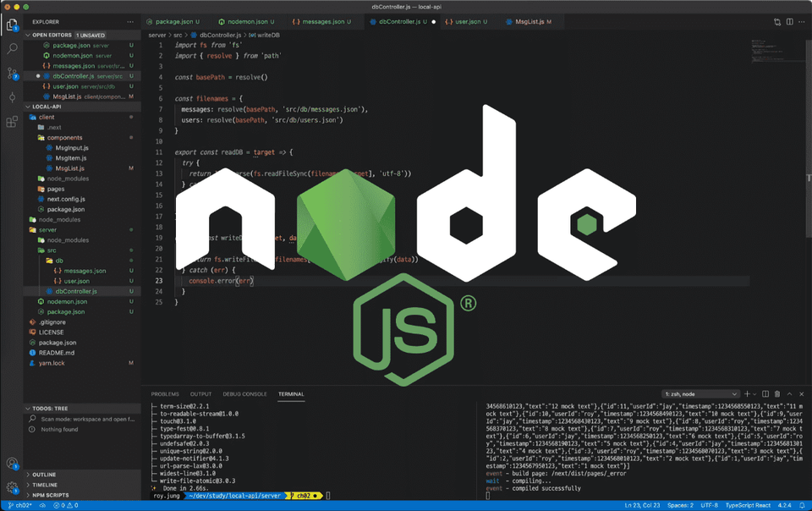Click 'TypeScript React' language mode
Screen dimensions: 812x511
point(748,505)
